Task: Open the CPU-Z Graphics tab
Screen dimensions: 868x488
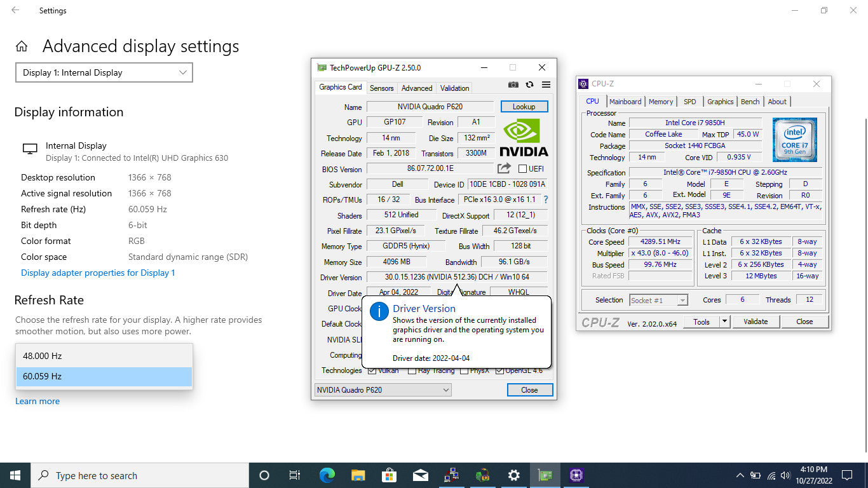Action: click(x=721, y=102)
